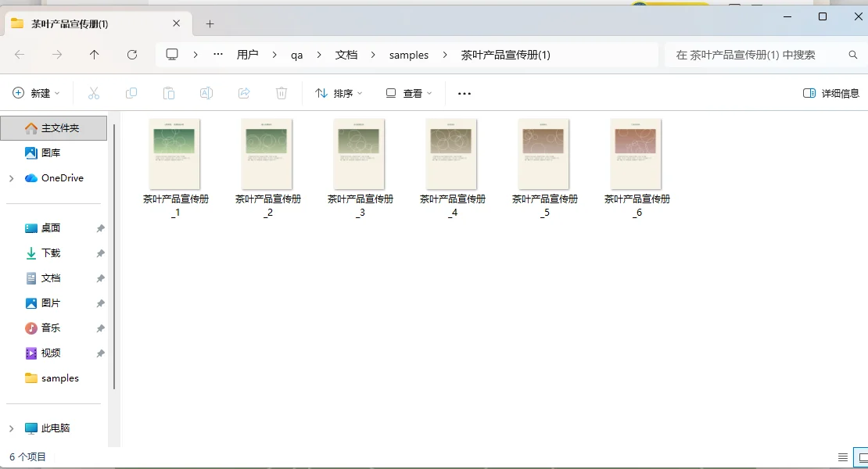Click the Forward navigation arrow

coord(57,55)
